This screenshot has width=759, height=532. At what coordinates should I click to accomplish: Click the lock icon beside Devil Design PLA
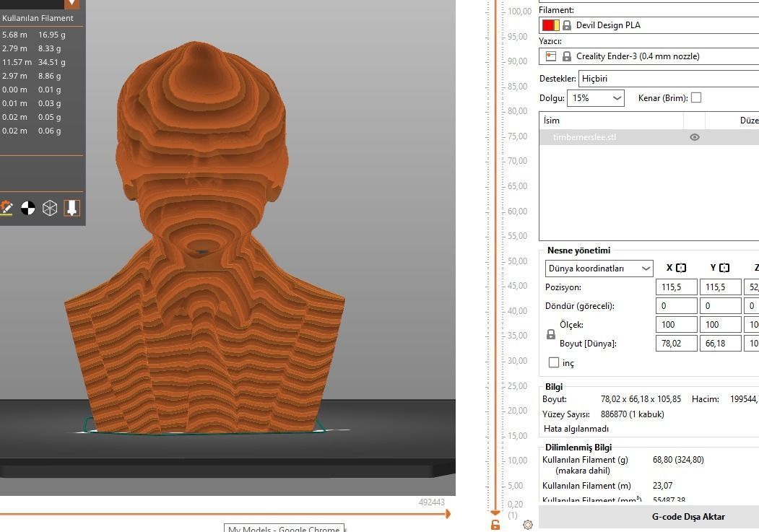click(x=567, y=25)
